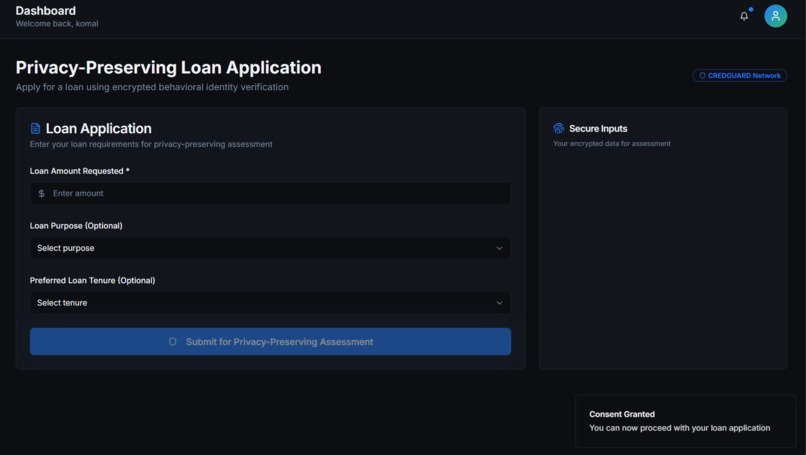Screen dimensions: 806x455
Task: Click the CREDGUARD Network badge
Action: (739, 76)
